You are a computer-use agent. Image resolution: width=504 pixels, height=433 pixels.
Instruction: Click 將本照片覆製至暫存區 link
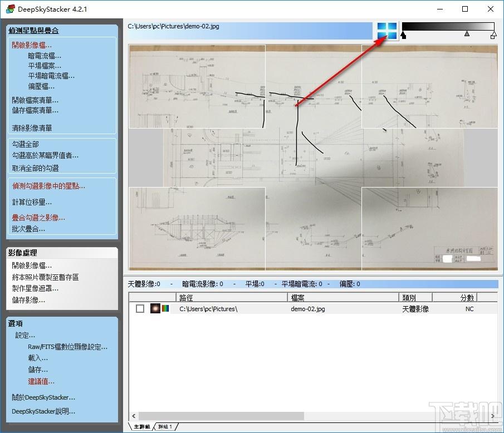coord(45,277)
